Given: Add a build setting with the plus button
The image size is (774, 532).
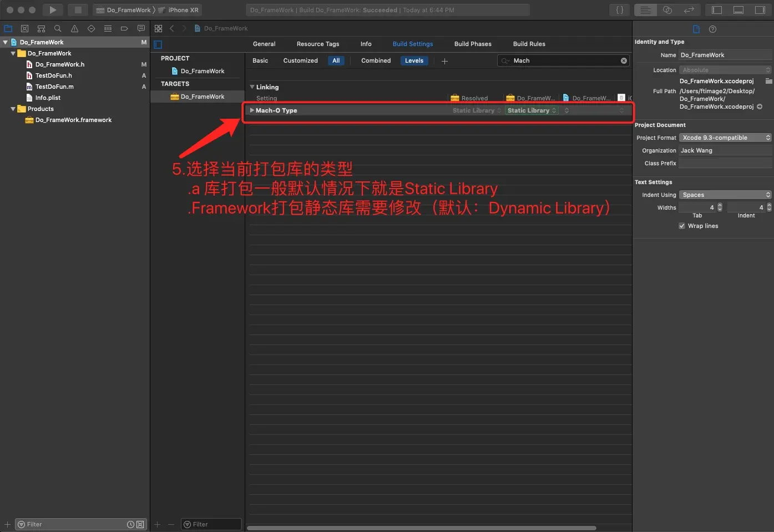Looking at the screenshot, I should 444,61.
